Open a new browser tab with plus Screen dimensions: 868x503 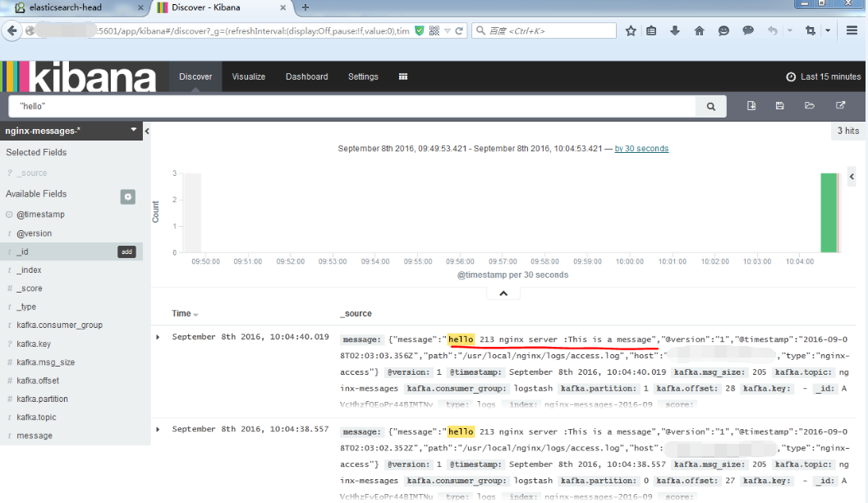point(305,7)
